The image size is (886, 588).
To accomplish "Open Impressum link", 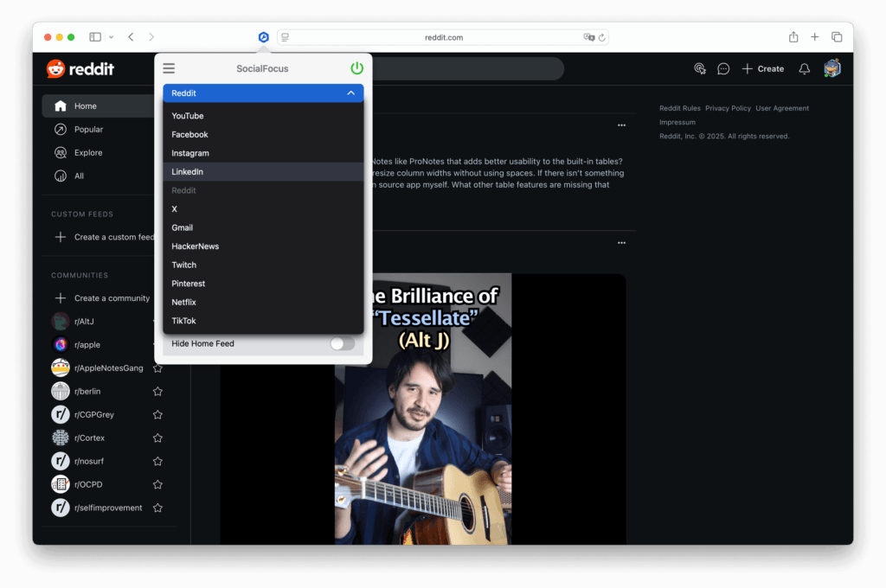I will pos(677,123).
